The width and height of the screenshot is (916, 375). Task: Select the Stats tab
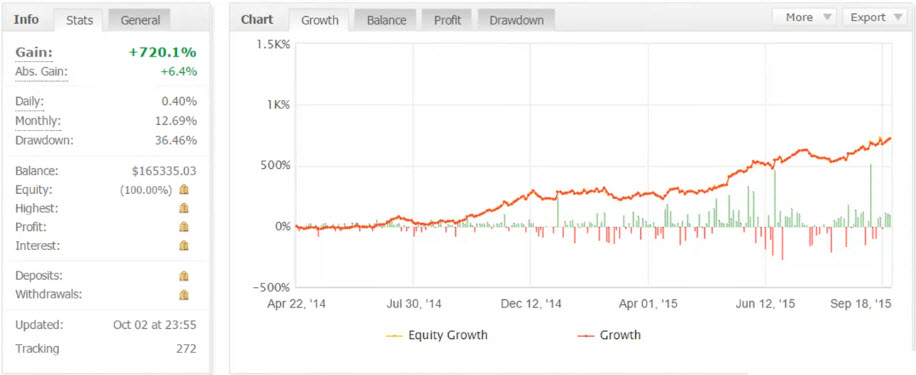coord(78,20)
